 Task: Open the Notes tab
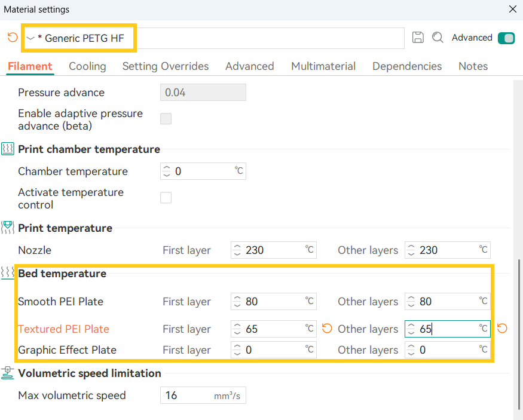tap(473, 66)
